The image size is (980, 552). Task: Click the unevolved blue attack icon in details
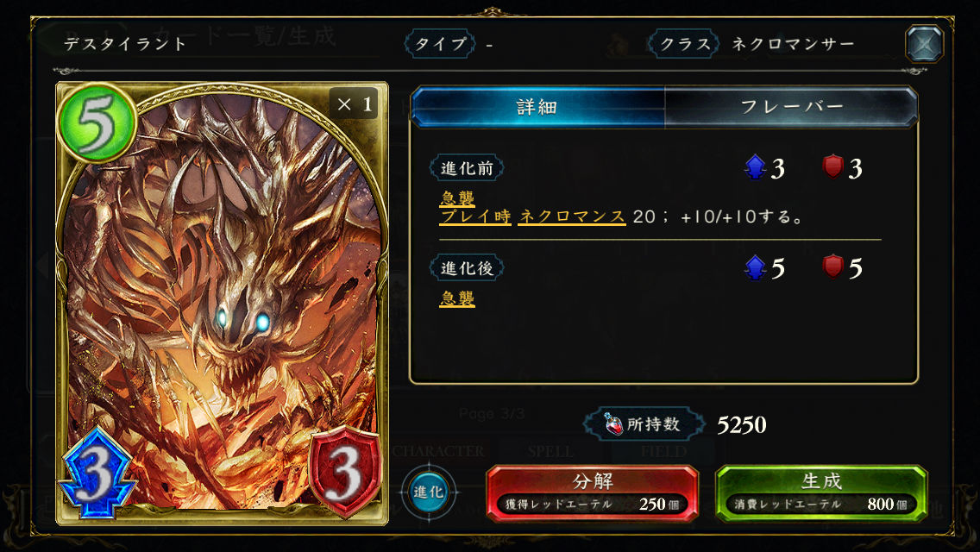(x=756, y=167)
